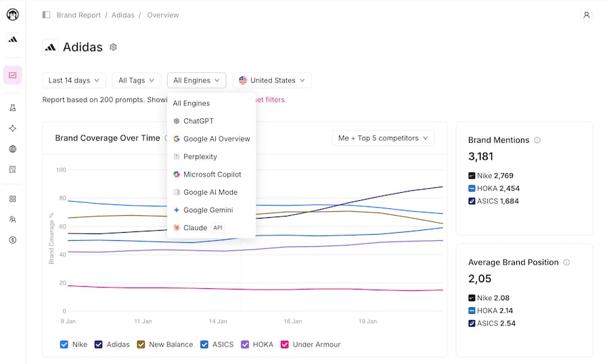The width and height of the screenshot is (609, 364).
Task: Open the document search sidebar icon
Action: tap(12, 170)
